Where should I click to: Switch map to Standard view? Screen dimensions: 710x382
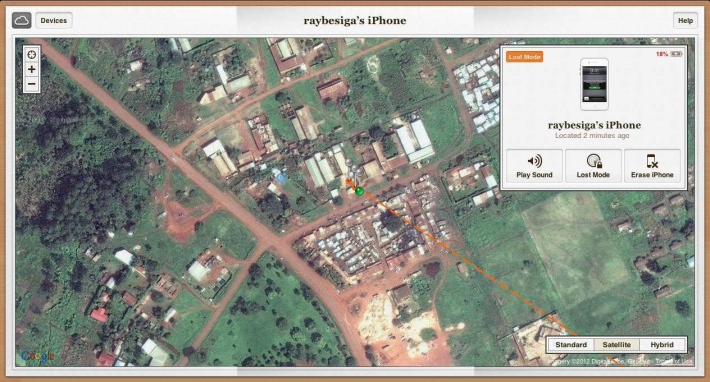[571, 345]
